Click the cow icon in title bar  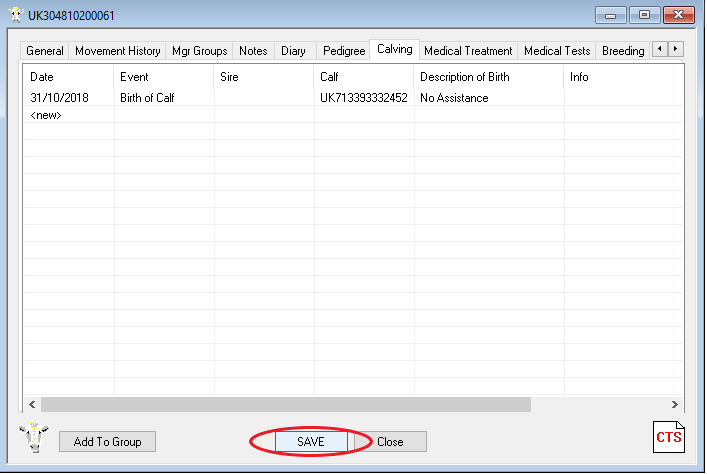pyautogui.click(x=16, y=15)
